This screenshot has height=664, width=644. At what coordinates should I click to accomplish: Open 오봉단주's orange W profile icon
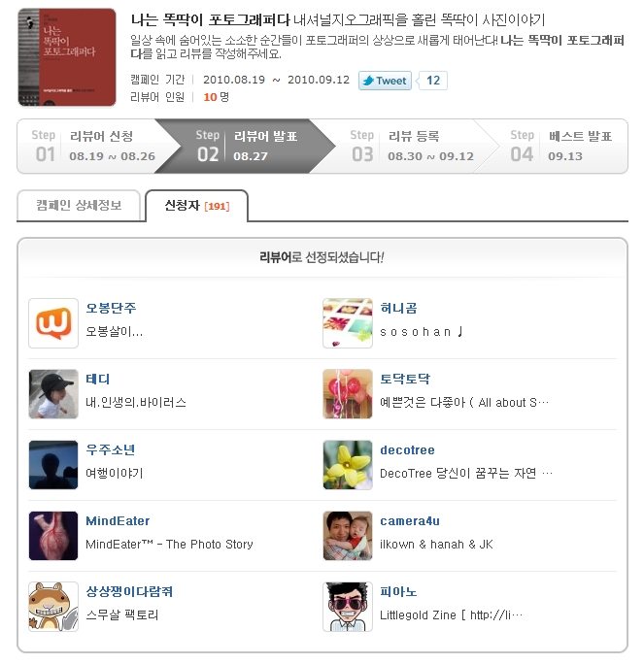53,323
